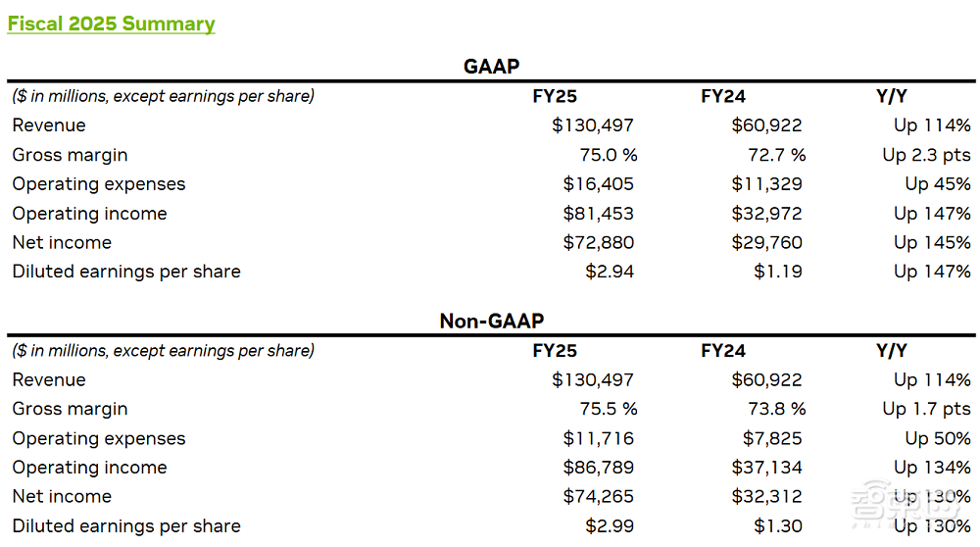
Task: Select the $11,716 operating expenses value
Action: coord(598,438)
